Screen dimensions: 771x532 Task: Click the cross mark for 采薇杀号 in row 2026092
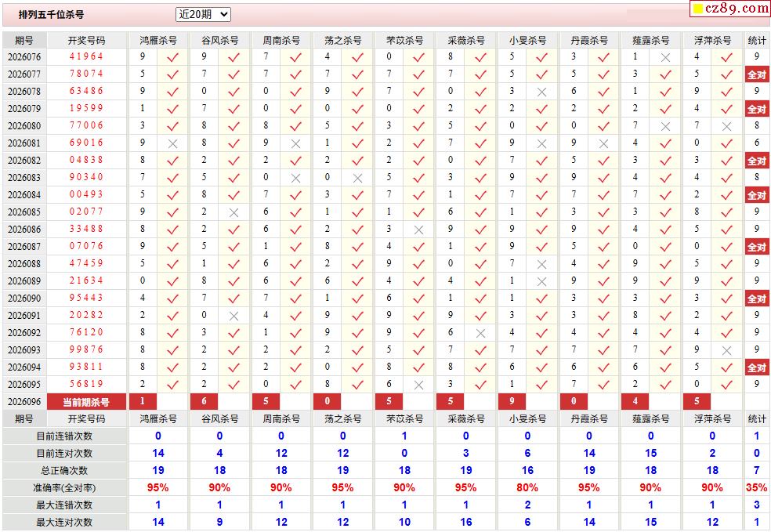click(x=480, y=333)
